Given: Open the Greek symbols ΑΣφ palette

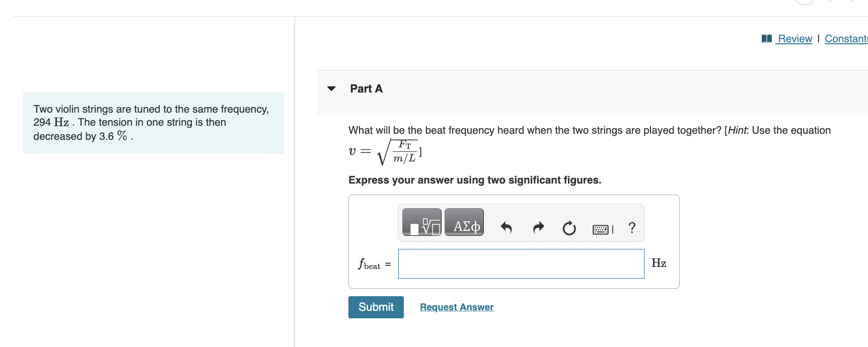Looking at the screenshot, I should click(464, 221).
